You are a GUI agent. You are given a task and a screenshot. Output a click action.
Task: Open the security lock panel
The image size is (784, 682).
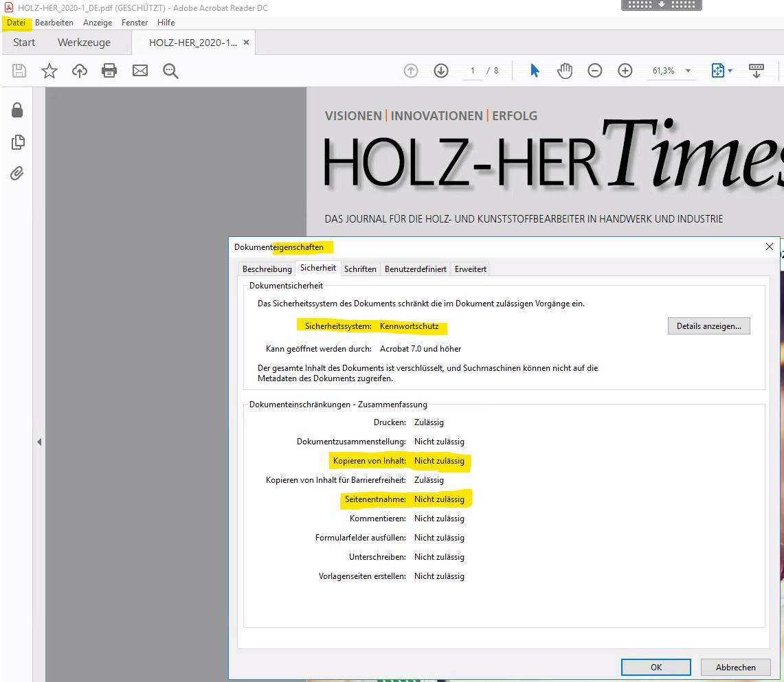point(17,110)
